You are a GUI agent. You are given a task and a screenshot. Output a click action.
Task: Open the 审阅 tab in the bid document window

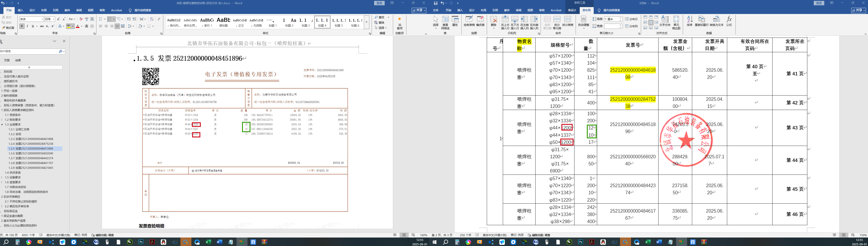(x=79, y=11)
